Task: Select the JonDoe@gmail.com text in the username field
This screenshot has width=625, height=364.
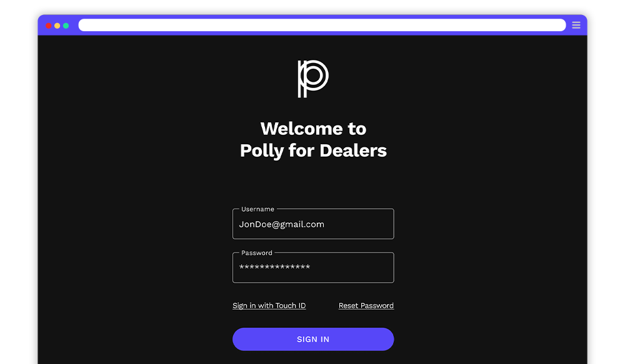Action: [x=281, y=225]
